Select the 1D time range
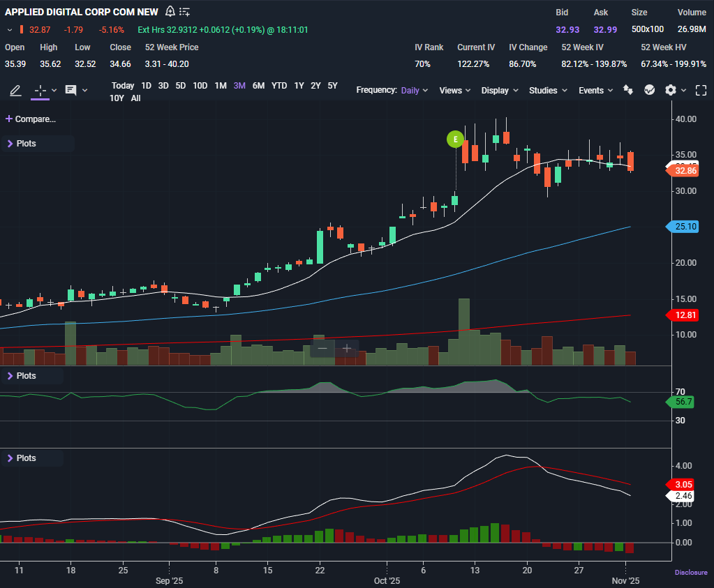The image size is (714, 588). [146, 86]
